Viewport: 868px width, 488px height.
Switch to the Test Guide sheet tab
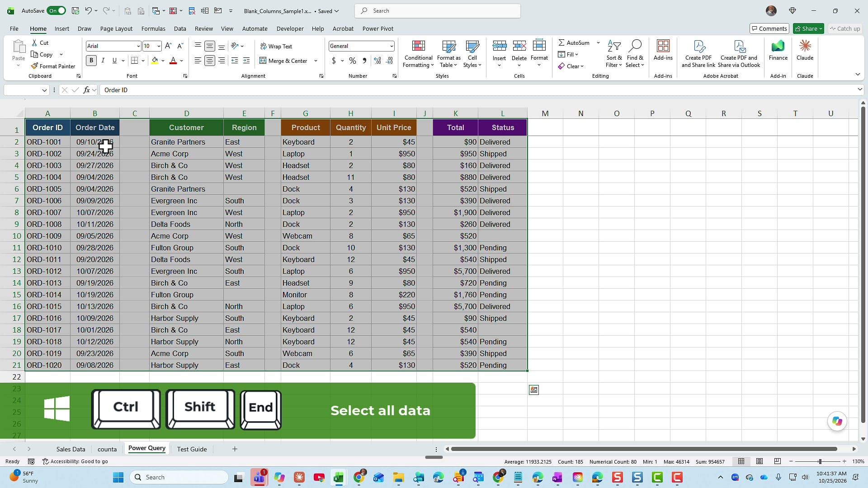click(x=192, y=449)
